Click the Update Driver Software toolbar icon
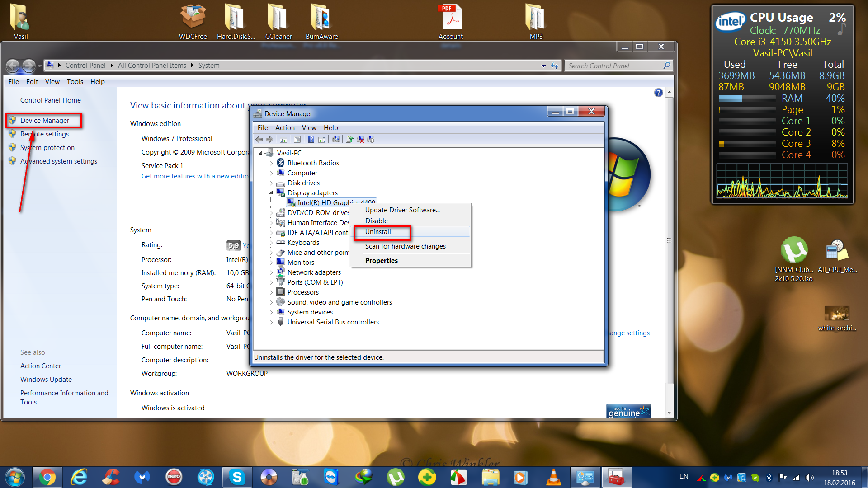 (349, 139)
